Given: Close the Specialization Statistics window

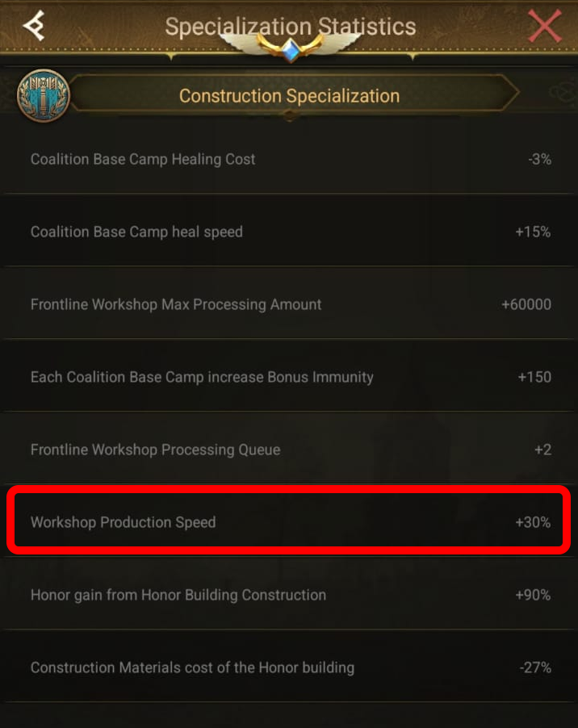Looking at the screenshot, I should click(545, 26).
